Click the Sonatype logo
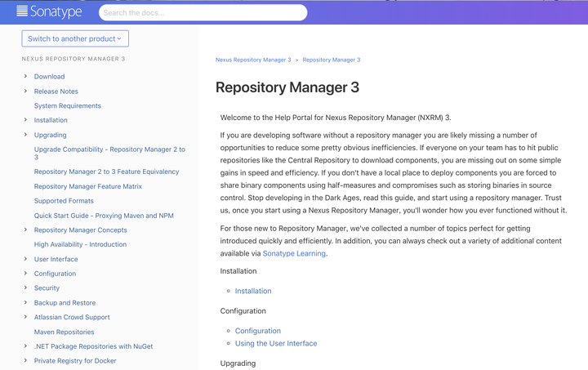Image resolution: width=588 pixels, height=370 pixels. (49, 12)
